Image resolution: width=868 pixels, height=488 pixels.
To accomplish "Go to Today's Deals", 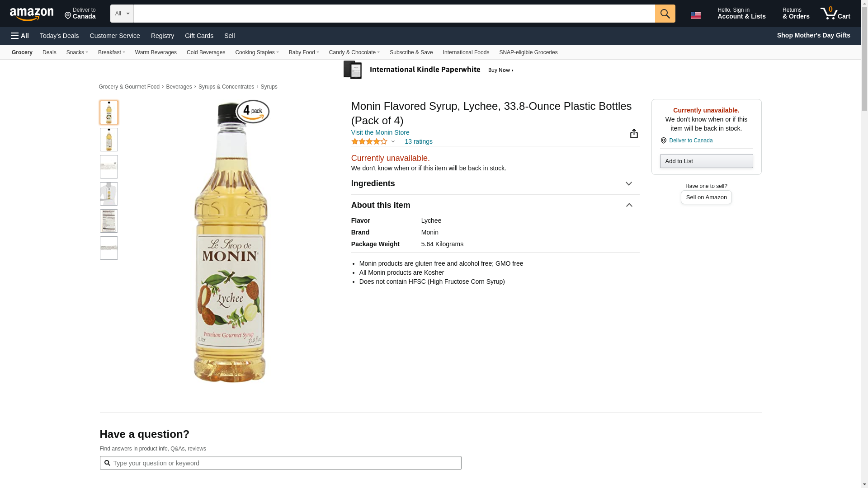I will 59,36.
